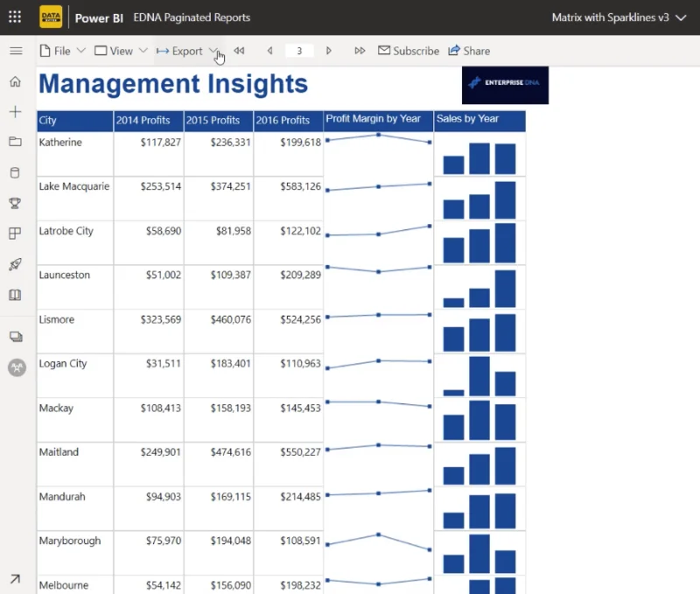This screenshot has width=700, height=594.
Task: Click the Katherine sales bar chart
Action: [479, 158]
